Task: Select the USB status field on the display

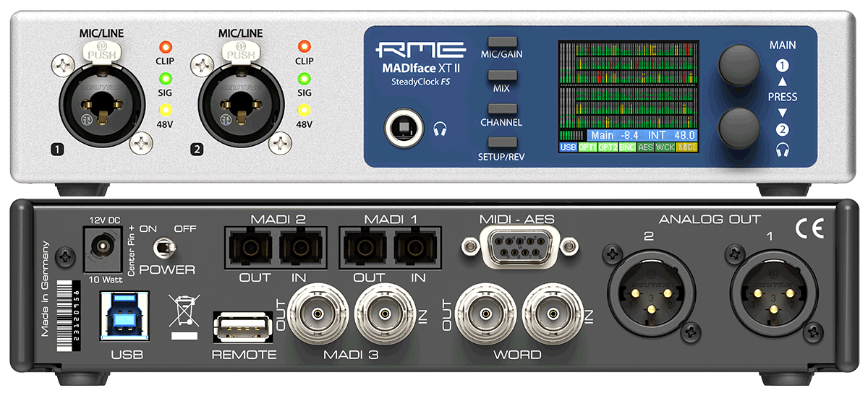Action: 569,147
